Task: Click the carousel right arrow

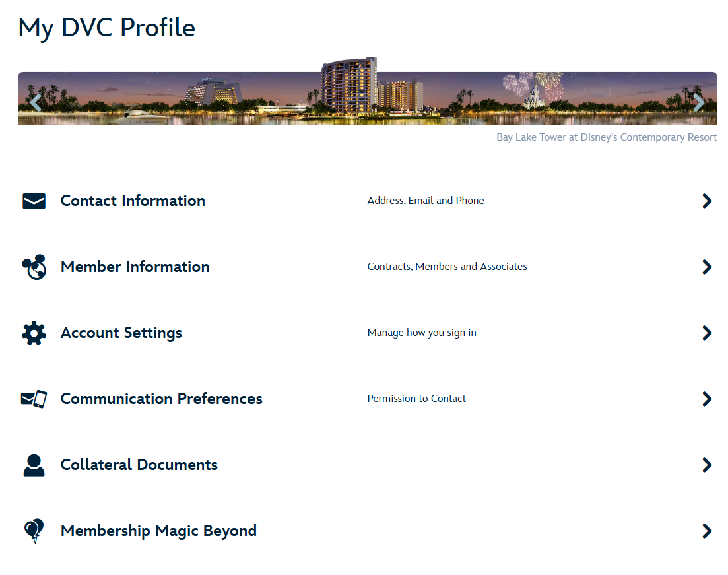Action: point(699,102)
